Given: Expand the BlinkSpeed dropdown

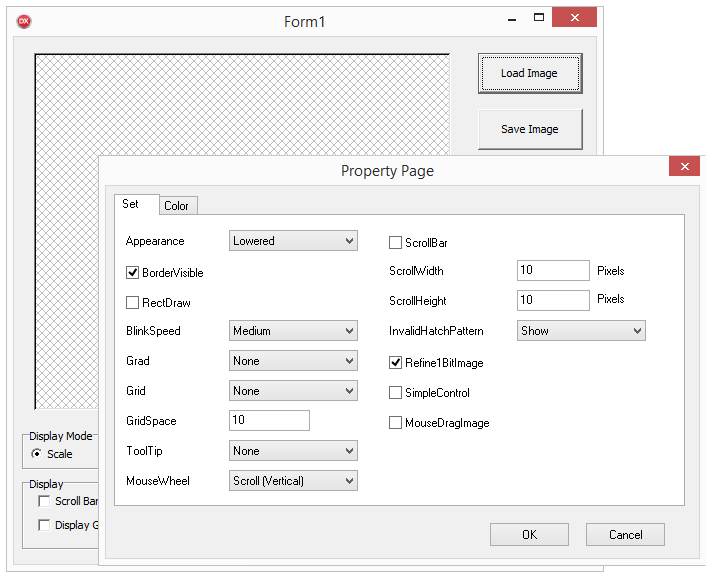Looking at the screenshot, I should (x=293, y=331).
